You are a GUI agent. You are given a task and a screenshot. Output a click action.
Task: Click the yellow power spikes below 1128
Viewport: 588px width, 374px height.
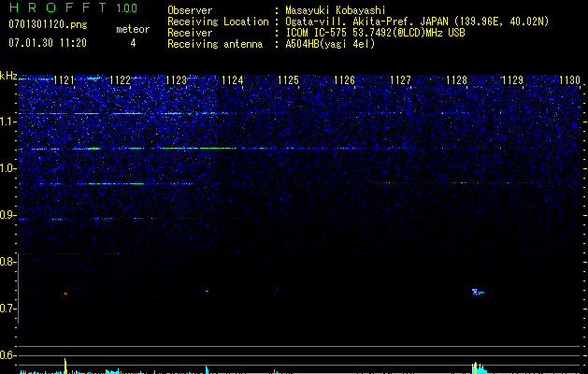pyautogui.click(x=476, y=368)
